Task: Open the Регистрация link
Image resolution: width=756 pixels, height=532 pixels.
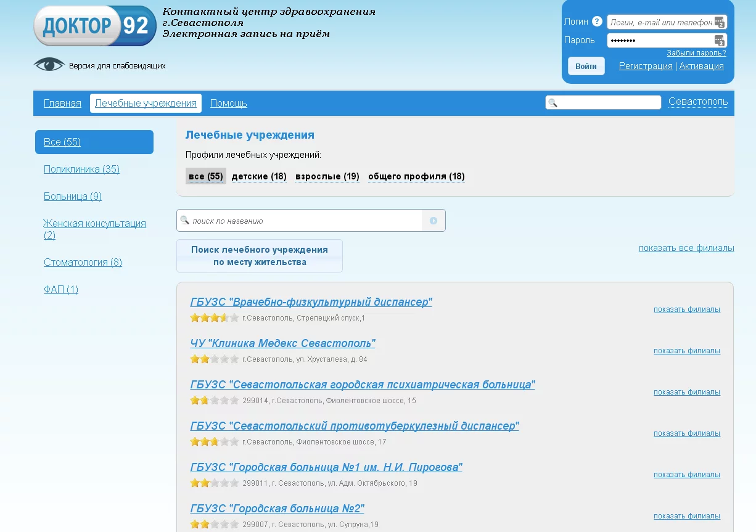Action: pos(646,66)
